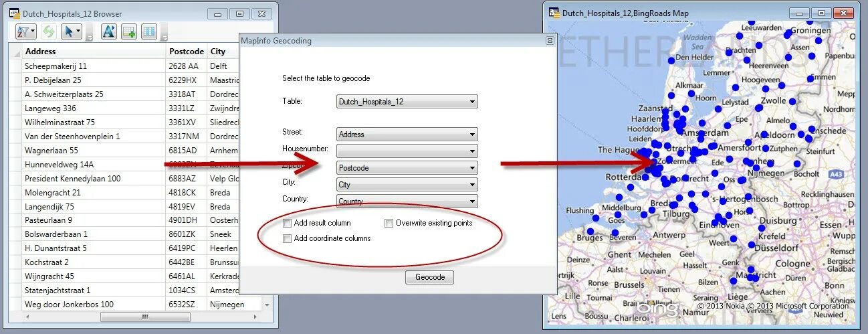Click postcode '4818CK'
868x334 pixels.
(x=187, y=193)
